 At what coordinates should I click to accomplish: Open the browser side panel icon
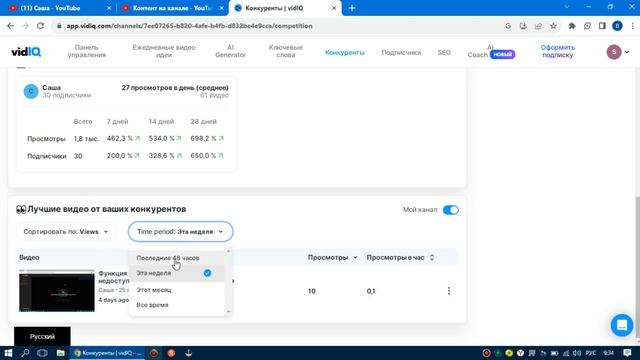[x=602, y=26]
